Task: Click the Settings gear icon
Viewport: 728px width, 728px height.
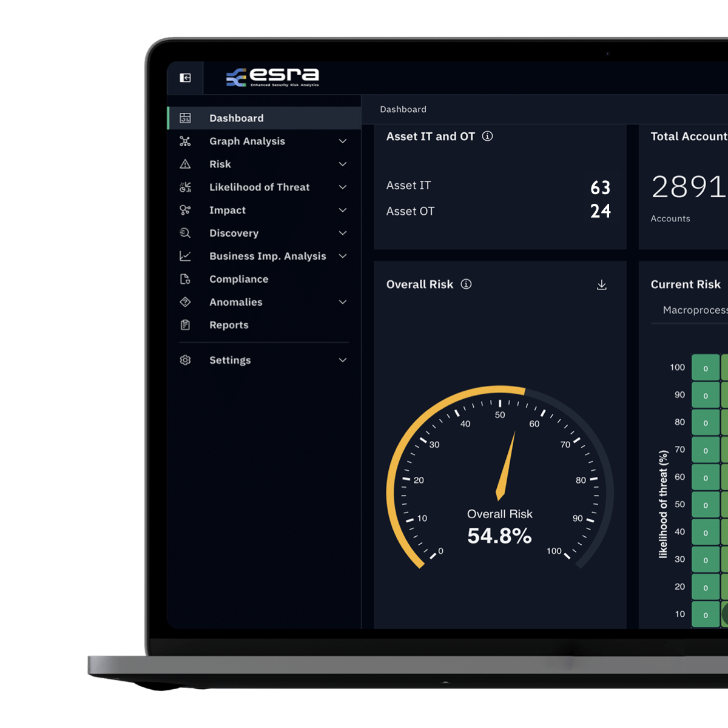Action: (186, 360)
